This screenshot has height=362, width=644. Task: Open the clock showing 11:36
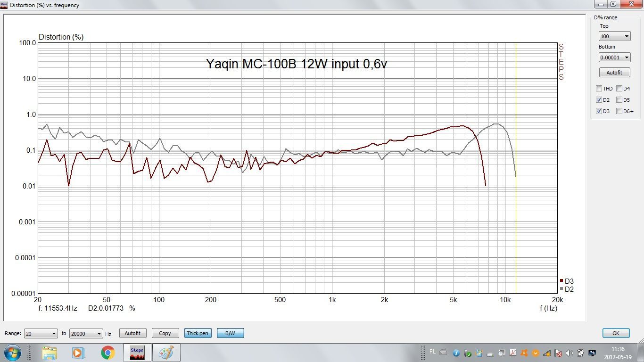[618, 353]
